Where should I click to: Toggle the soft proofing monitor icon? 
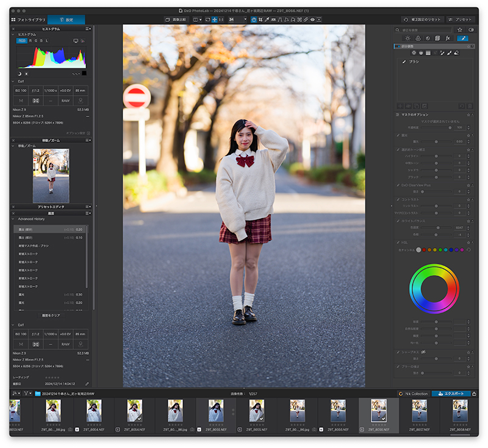point(76,41)
